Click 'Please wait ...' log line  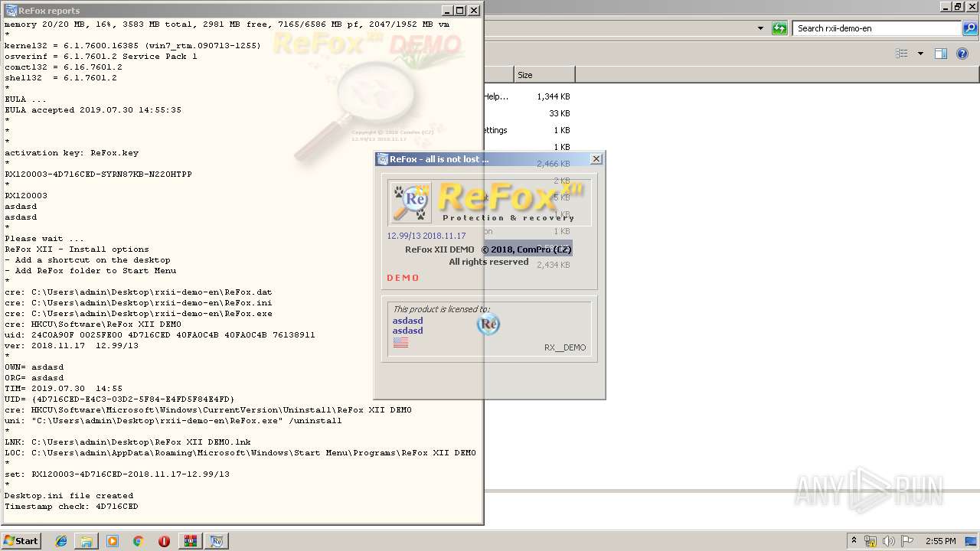[x=44, y=238]
